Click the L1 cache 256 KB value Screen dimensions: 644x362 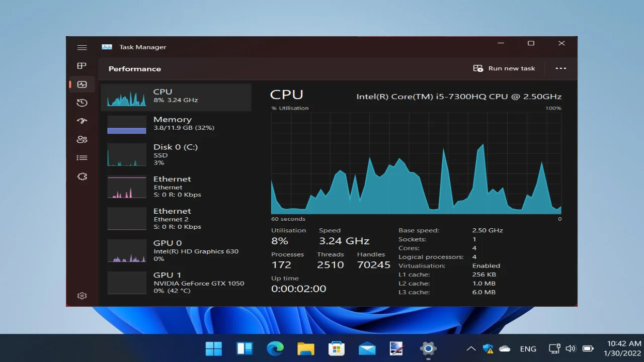(x=484, y=275)
